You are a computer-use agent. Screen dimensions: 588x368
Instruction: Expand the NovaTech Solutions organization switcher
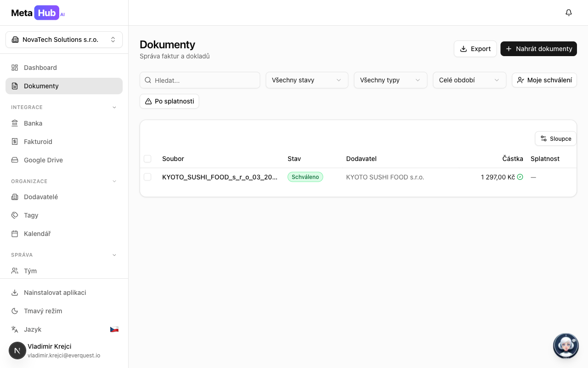point(64,40)
